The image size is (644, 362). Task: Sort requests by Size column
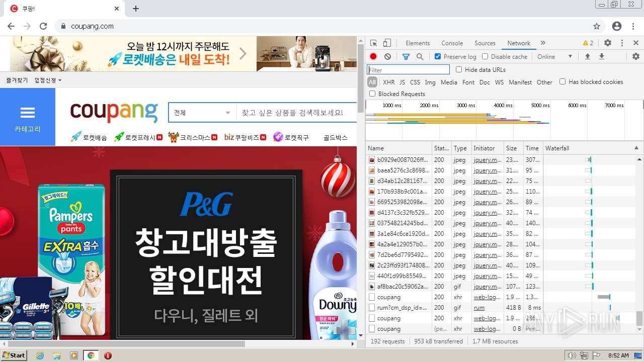(513, 148)
